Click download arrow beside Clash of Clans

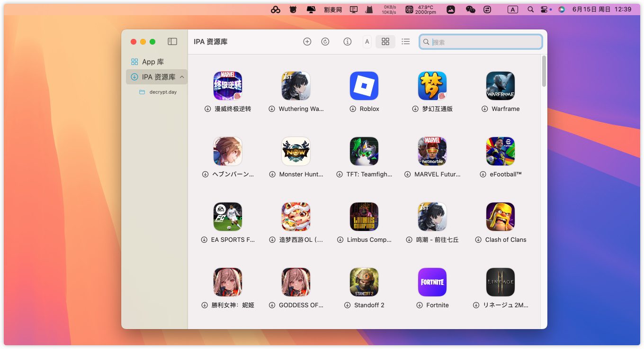pyautogui.click(x=478, y=239)
